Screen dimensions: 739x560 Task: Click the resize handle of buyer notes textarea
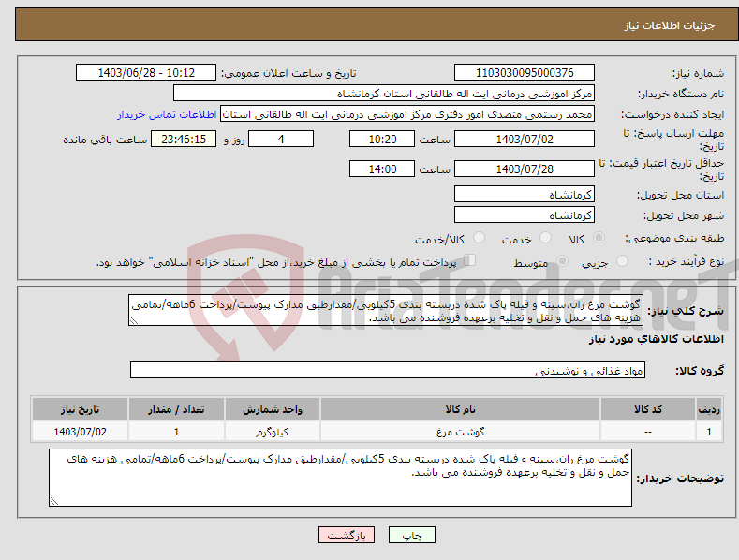pyautogui.click(x=54, y=501)
